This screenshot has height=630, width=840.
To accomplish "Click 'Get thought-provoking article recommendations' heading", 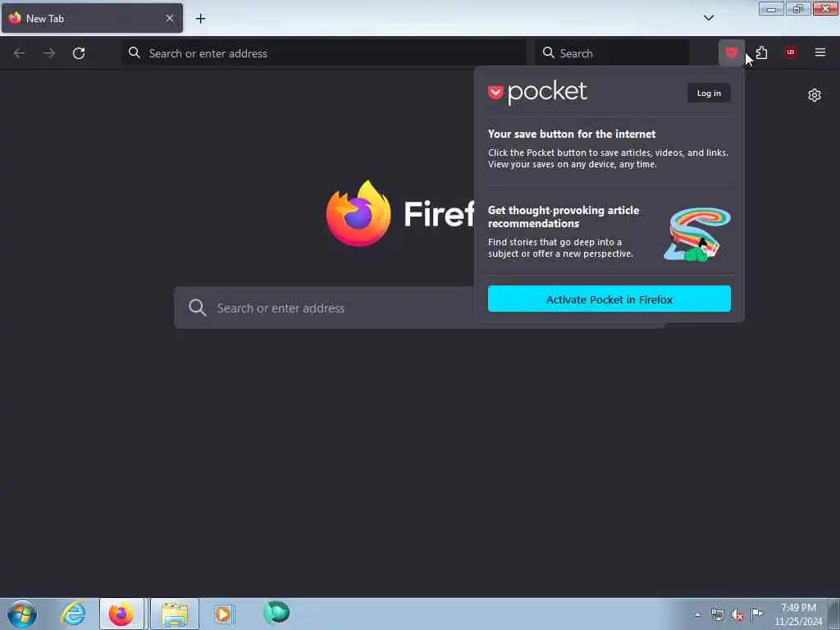I will [x=564, y=217].
